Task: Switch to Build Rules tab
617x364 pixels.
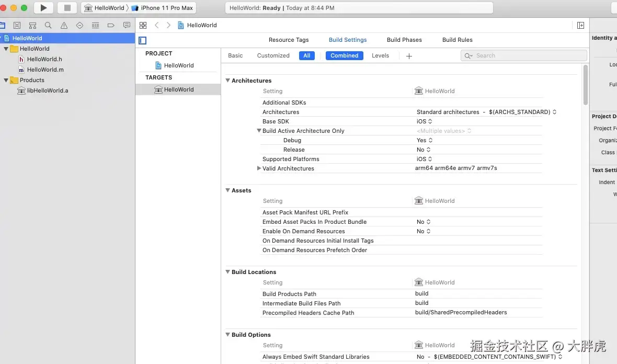Action: coord(457,40)
